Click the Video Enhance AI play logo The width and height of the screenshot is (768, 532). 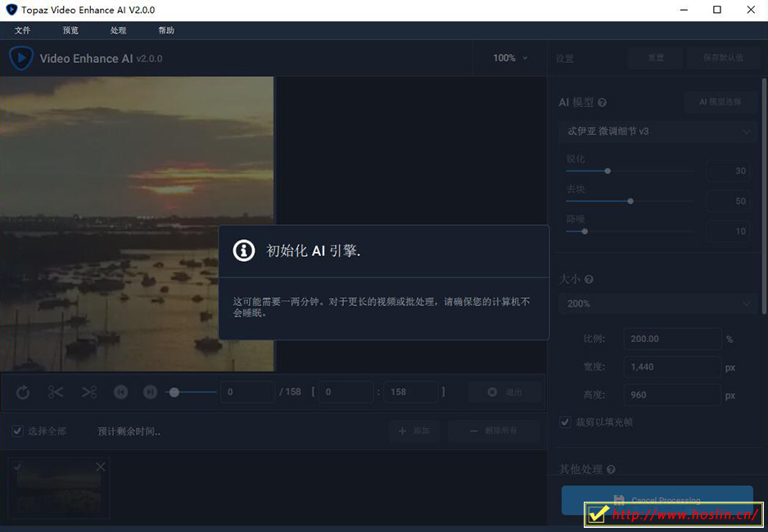click(x=21, y=58)
